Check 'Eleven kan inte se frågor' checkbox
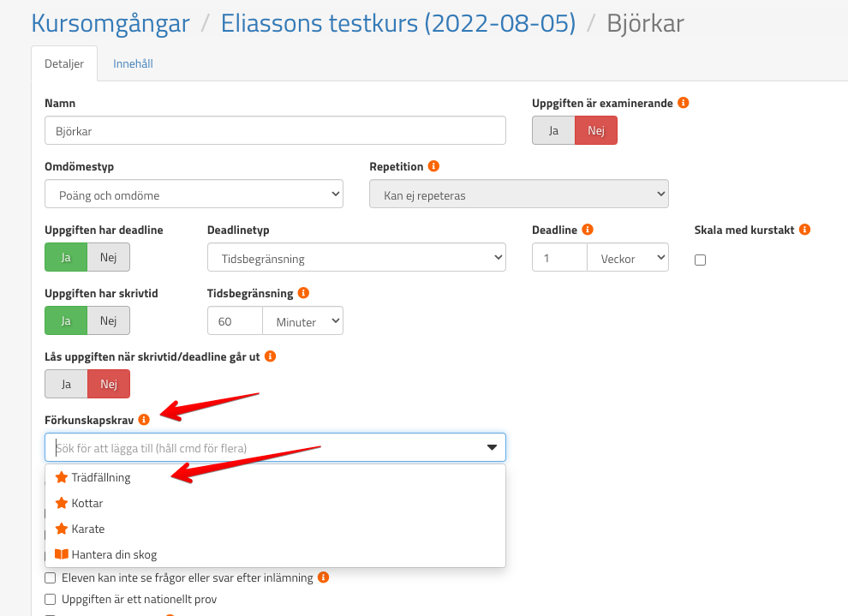The image size is (848, 616). coord(51,578)
